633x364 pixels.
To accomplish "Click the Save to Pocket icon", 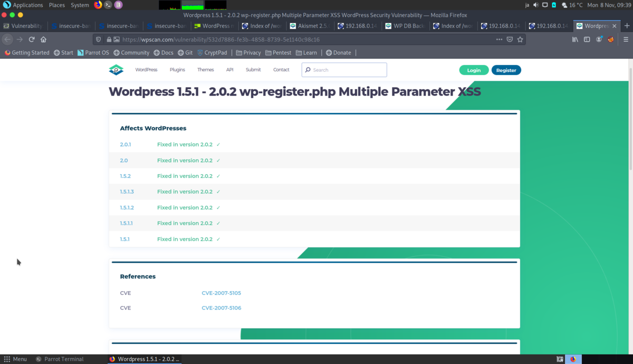I will tap(510, 40).
